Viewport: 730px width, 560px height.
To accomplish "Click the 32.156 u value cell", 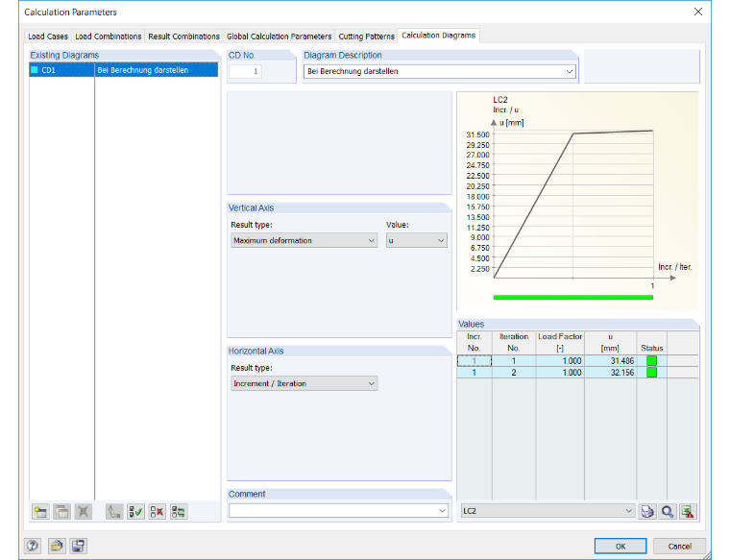I will tap(610, 373).
